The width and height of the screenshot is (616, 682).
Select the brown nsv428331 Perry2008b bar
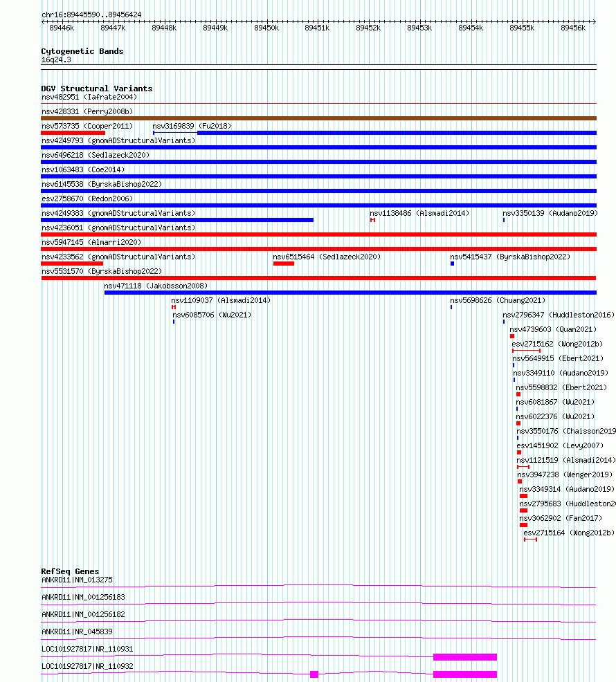pos(318,118)
